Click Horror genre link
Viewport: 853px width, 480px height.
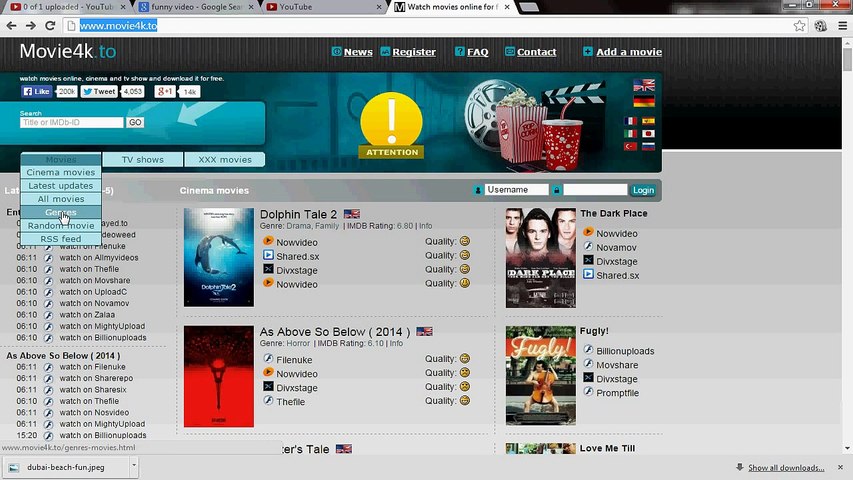click(x=298, y=343)
